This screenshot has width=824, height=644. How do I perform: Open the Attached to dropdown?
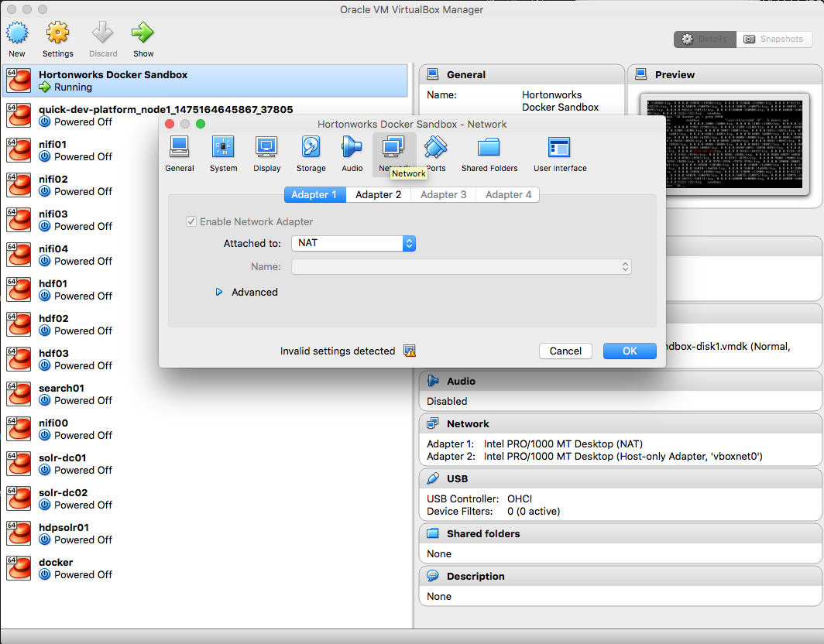pos(353,242)
